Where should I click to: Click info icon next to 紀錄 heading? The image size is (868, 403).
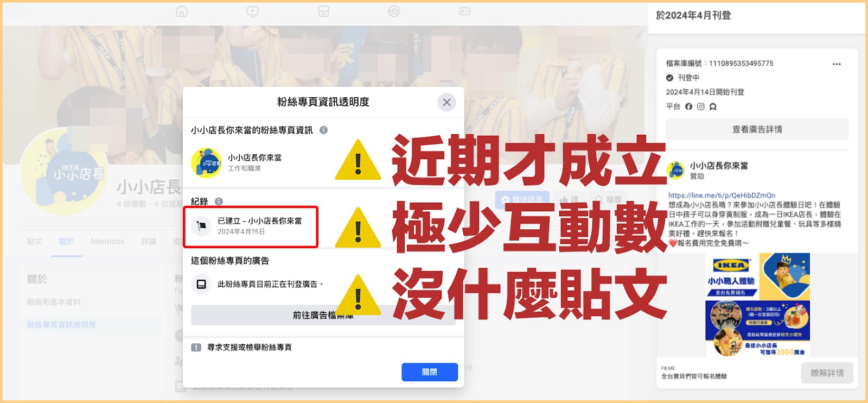pyautogui.click(x=219, y=201)
